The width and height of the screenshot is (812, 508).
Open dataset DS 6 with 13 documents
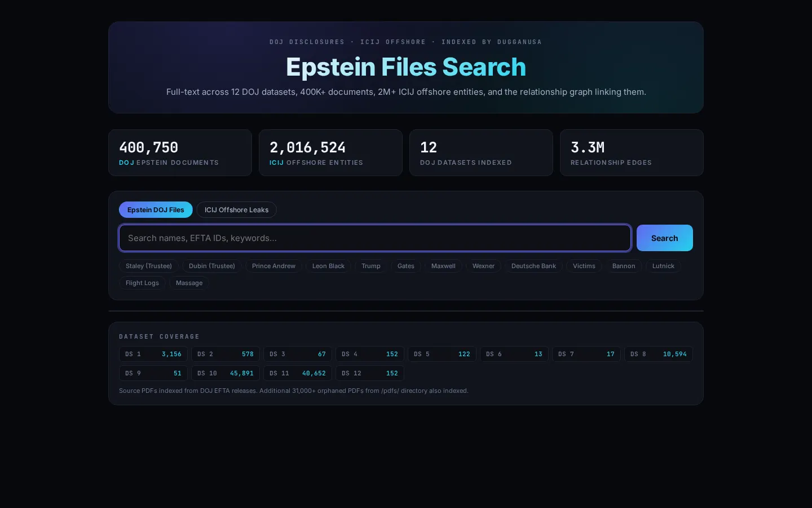tap(514, 354)
